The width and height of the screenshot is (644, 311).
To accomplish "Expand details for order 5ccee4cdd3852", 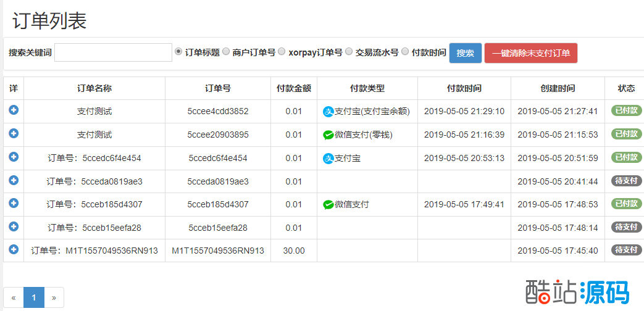I will click(x=14, y=110).
